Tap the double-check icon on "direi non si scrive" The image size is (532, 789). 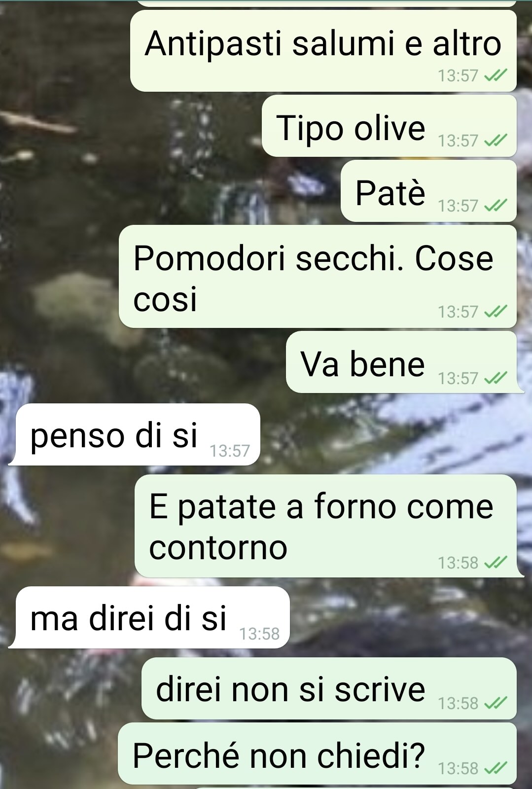(496, 703)
